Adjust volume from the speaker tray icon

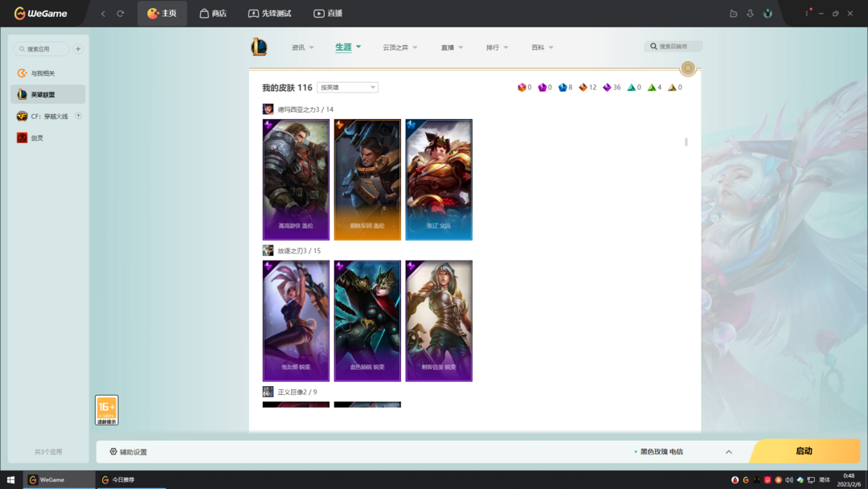789,480
